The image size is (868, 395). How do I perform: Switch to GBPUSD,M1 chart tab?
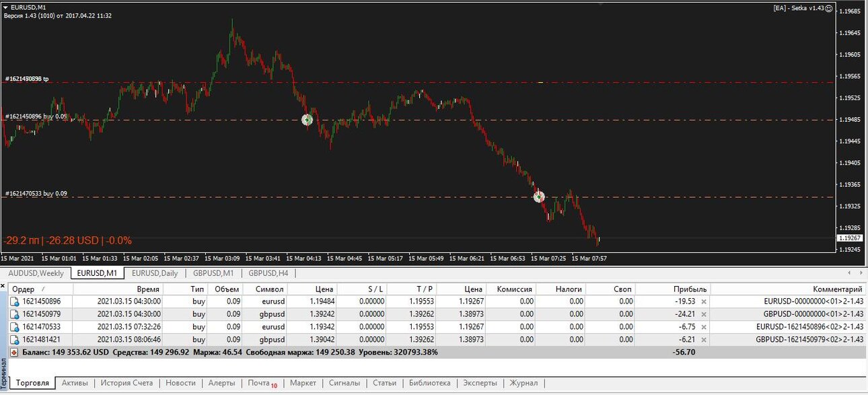(x=213, y=273)
